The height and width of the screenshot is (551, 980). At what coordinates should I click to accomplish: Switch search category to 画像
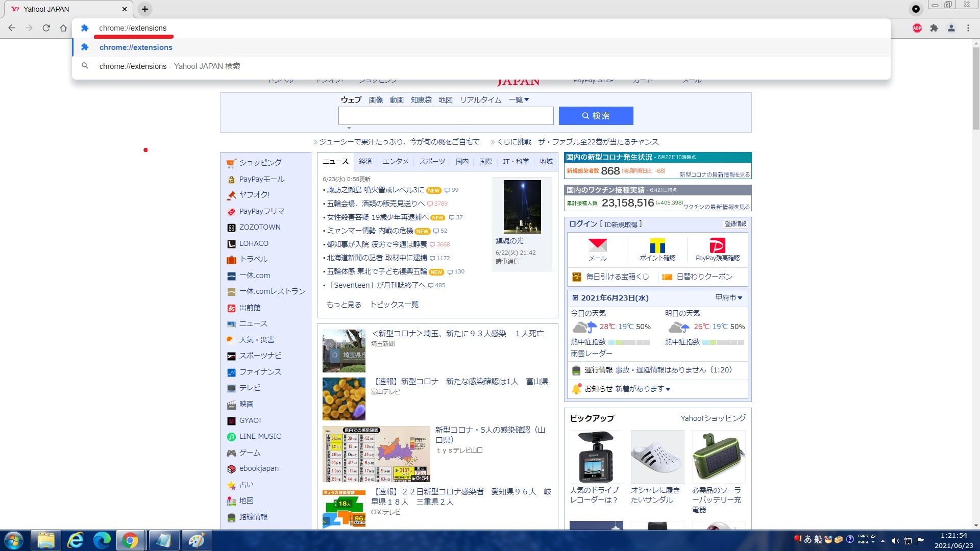point(376,100)
